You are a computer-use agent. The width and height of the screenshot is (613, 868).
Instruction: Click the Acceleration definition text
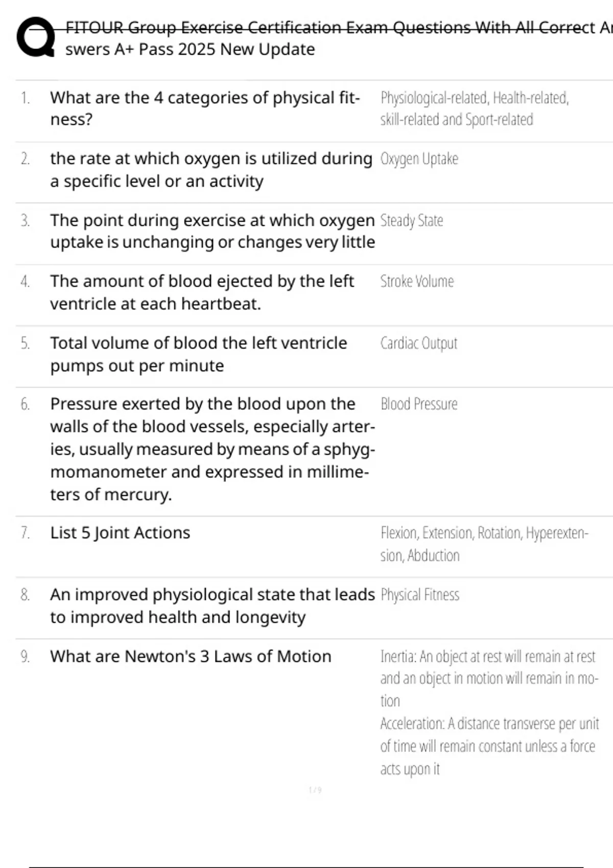489,746
